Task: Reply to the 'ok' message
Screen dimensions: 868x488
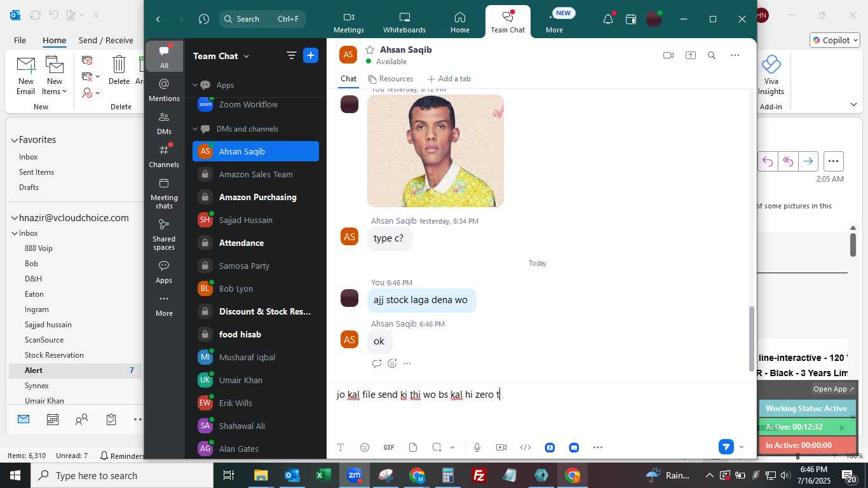Action: point(377,363)
